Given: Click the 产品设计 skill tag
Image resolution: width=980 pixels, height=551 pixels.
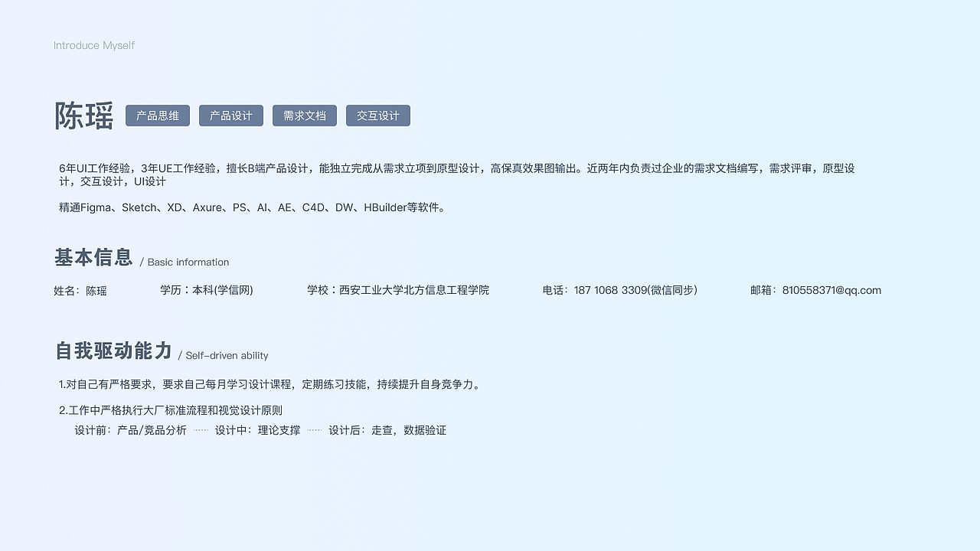Looking at the screenshot, I should click(x=230, y=116).
